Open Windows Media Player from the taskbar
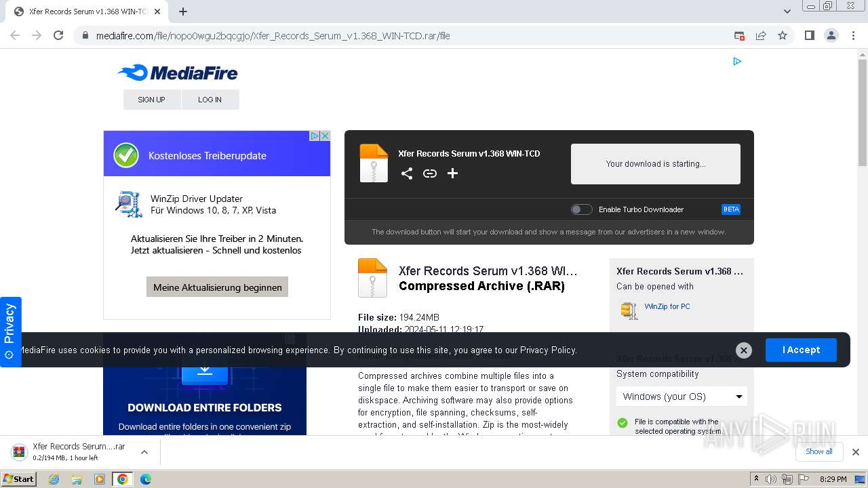Image resolution: width=868 pixels, height=488 pixels. (100, 479)
